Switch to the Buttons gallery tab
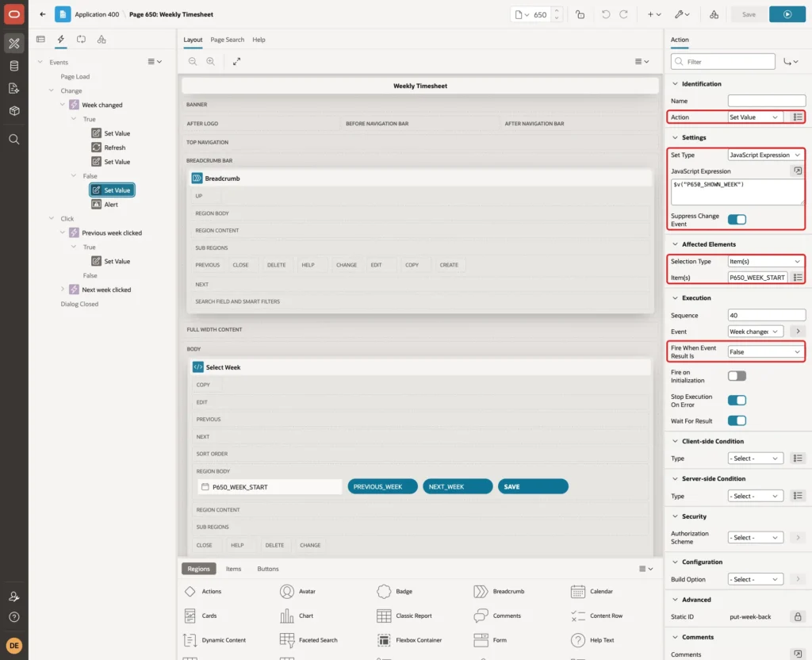The height and width of the screenshot is (660, 812). (268, 569)
